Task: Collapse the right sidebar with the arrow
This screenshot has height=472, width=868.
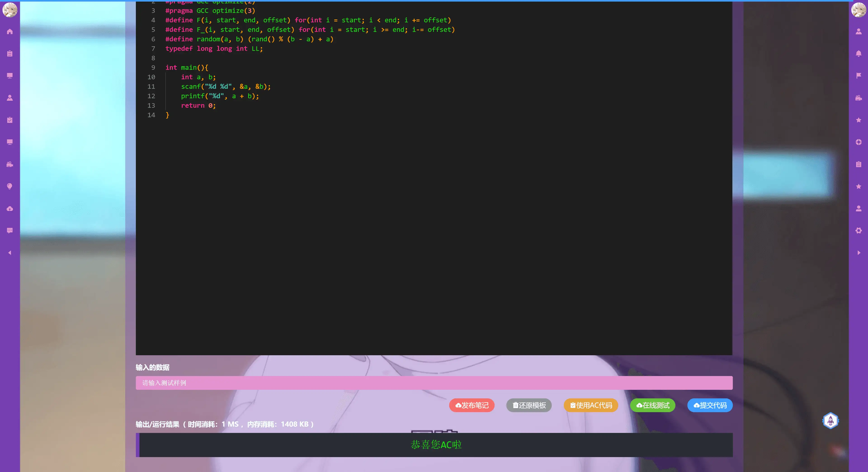Action: tap(858, 252)
